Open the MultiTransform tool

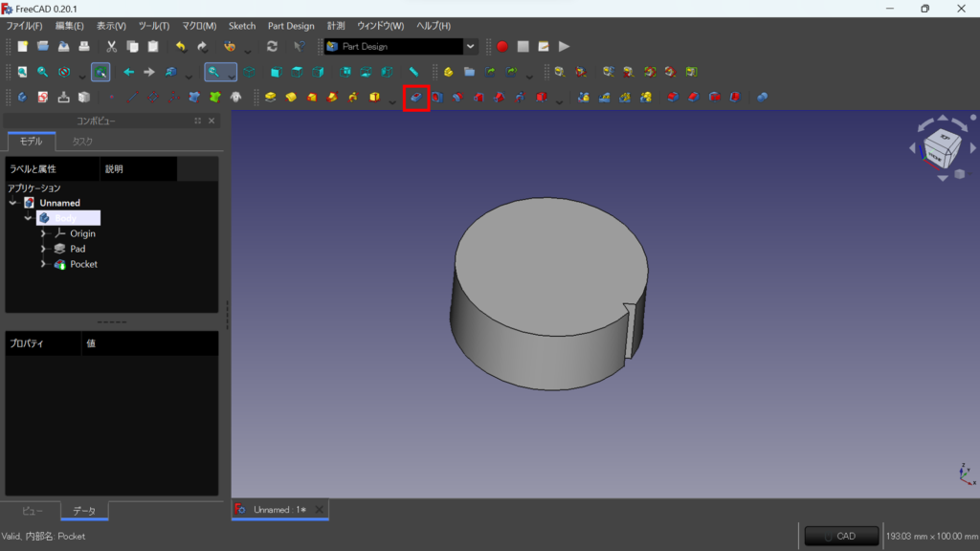(x=646, y=98)
